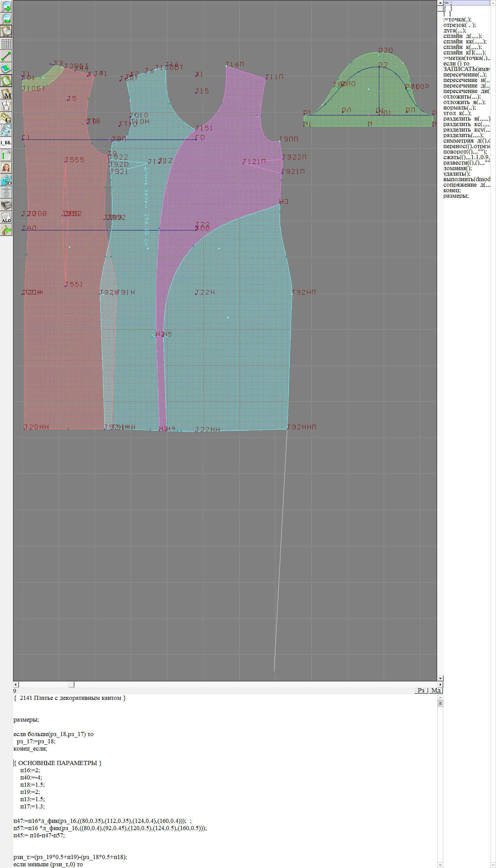
Task: Select the "сплайн д(,,,,);" command in list
Action: coord(462,36)
